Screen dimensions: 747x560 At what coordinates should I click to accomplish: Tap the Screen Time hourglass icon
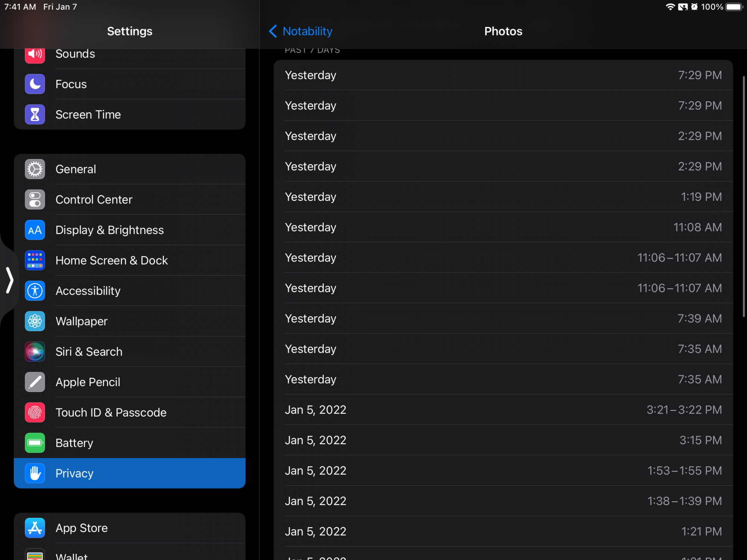click(x=35, y=115)
